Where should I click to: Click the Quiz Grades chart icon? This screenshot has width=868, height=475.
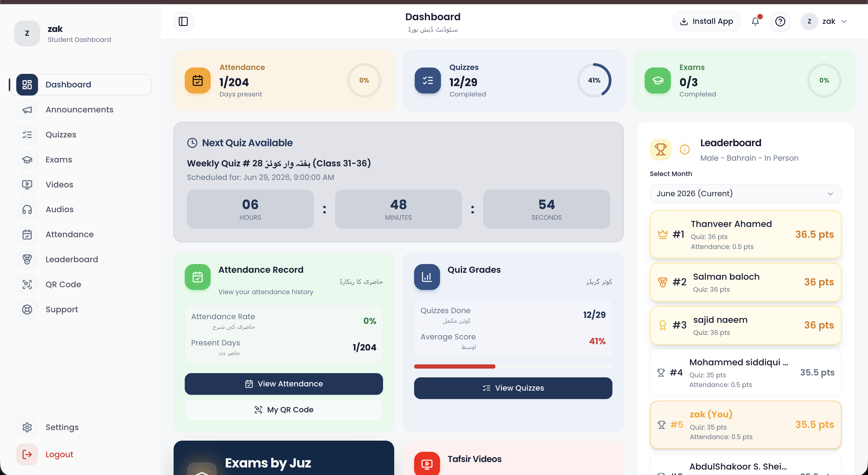click(x=426, y=277)
